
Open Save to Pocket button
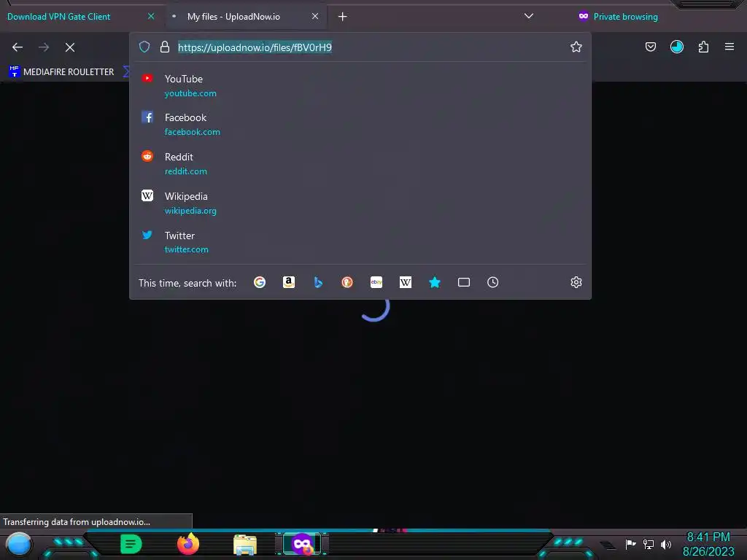coord(650,47)
